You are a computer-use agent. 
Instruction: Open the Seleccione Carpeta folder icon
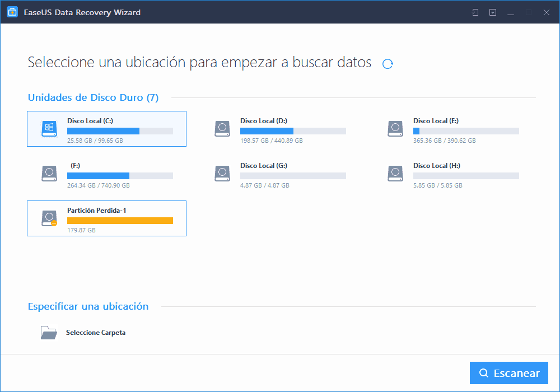tap(49, 332)
